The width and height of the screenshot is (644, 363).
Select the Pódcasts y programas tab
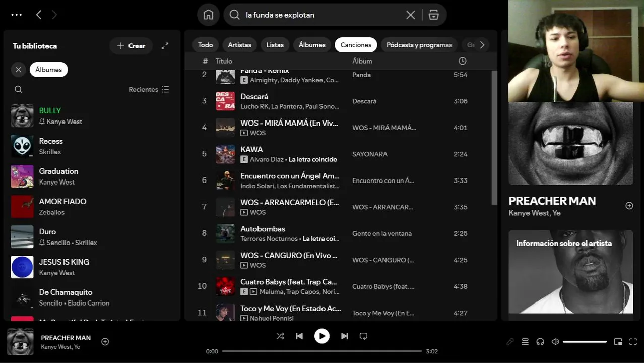[419, 45]
